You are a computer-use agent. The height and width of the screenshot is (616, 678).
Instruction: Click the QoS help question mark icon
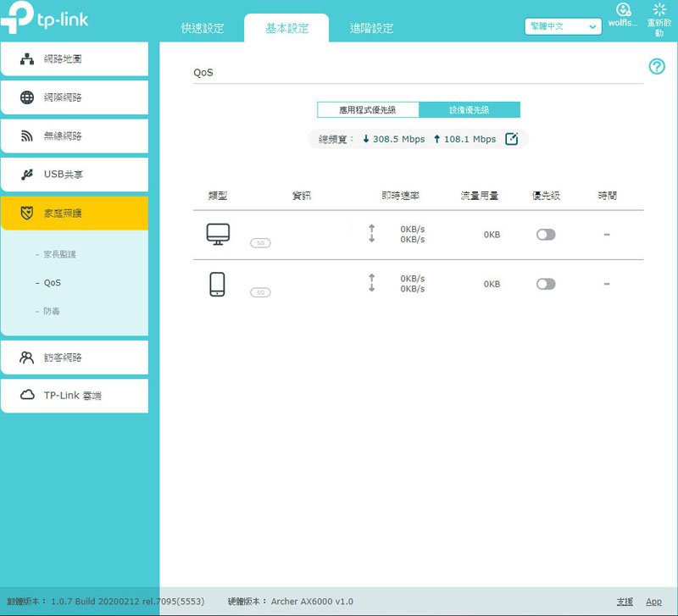(656, 67)
